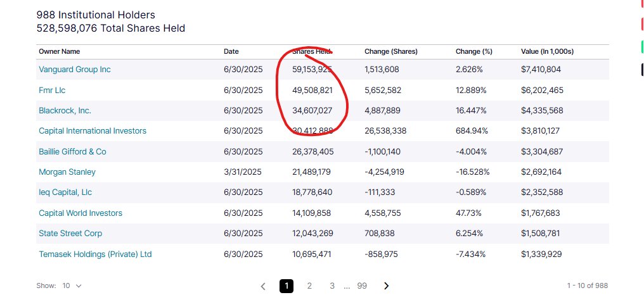The image size is (644, 295).
Task: Click State Street shares 12,043,269
Action: pyautogui.click(x=312, y=233)
